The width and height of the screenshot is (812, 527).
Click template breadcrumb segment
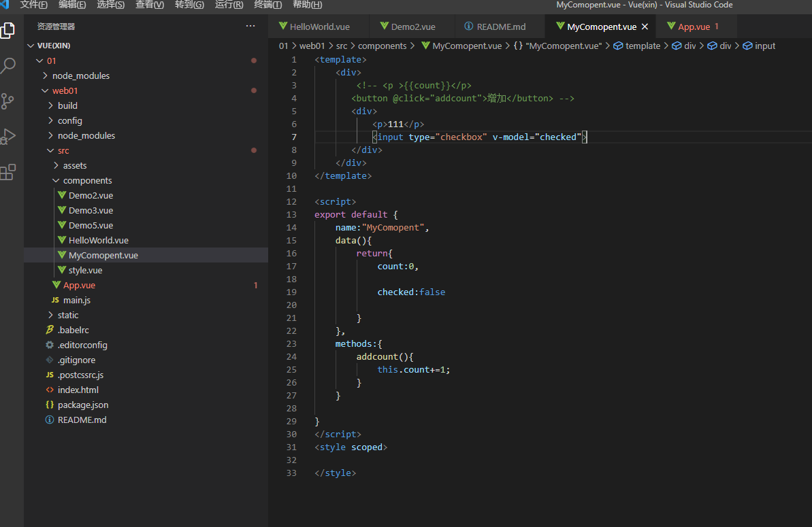[637, 46]
